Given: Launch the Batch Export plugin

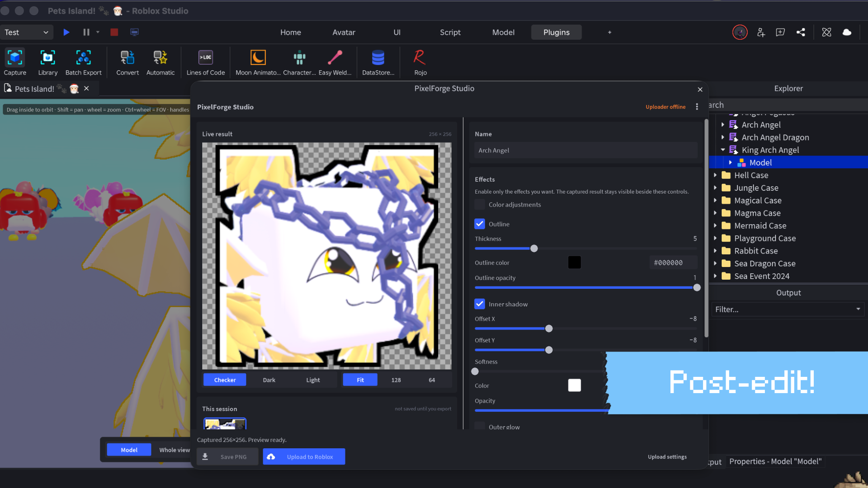Looking at the screenshot, I should (83, 62).
